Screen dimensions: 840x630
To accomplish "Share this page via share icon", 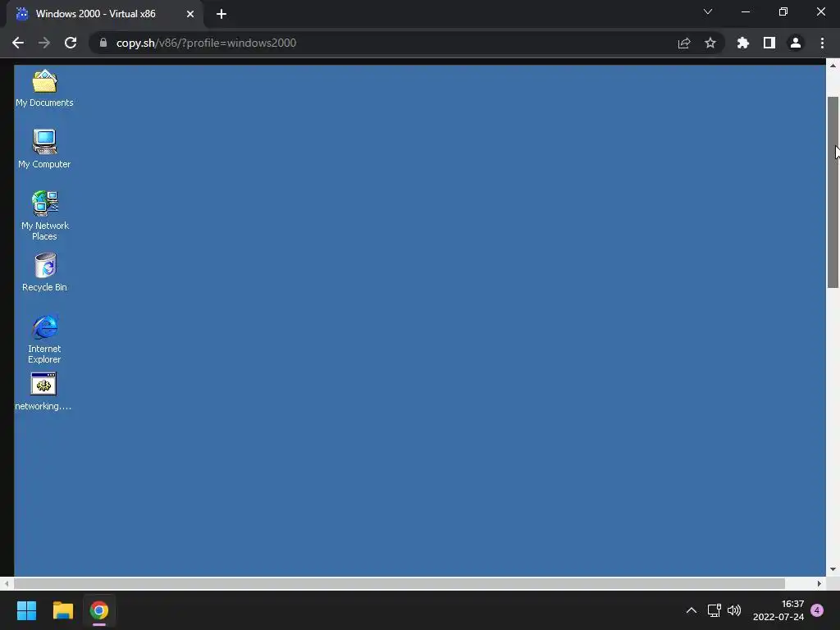I will pyautogui.click(x=684, y=43).
